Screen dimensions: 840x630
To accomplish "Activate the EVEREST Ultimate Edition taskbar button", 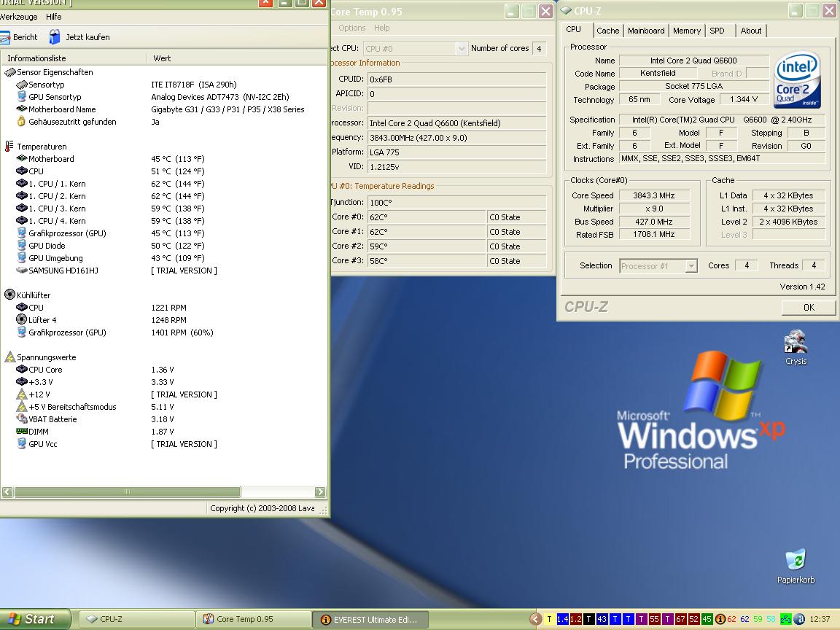I will point(370,619).
